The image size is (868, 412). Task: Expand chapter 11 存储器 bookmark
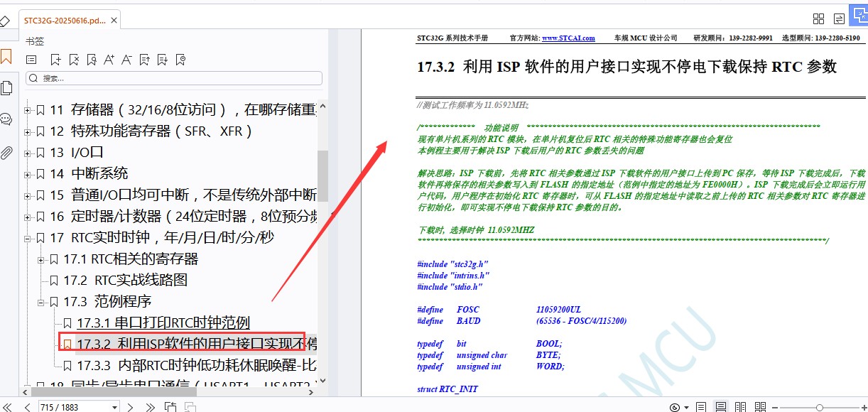tap(28, 110)
